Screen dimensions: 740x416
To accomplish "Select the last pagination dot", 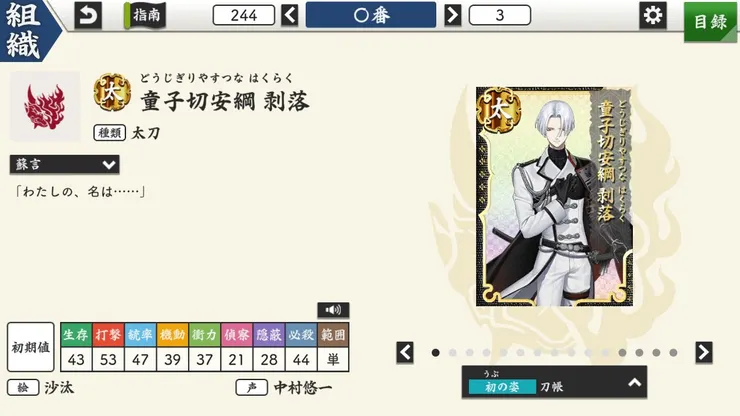I will point(673,353).
